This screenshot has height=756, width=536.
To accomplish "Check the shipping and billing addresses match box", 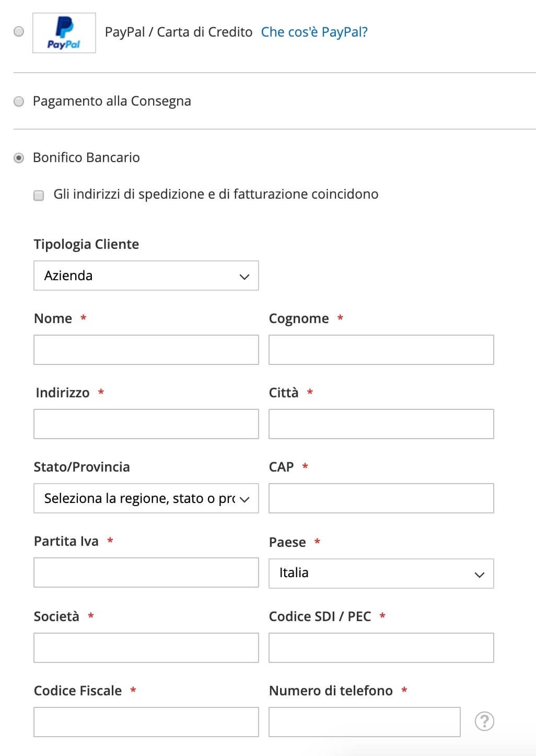I will [39, 196].
